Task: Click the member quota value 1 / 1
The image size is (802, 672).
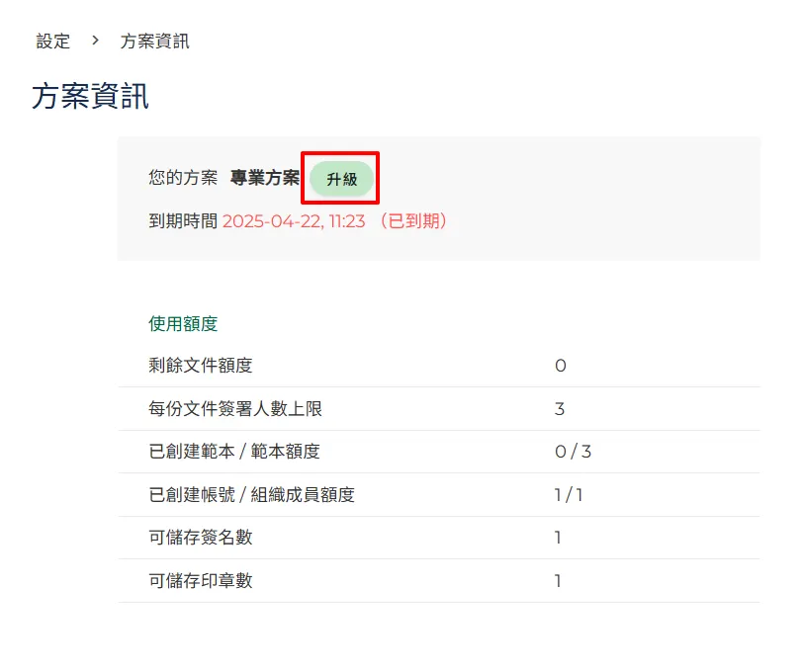Action: point(569,495)
